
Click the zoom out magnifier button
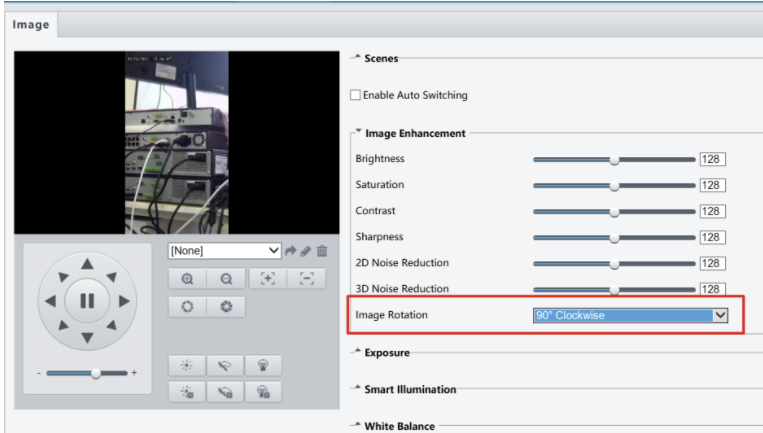[x=226, y=279]
